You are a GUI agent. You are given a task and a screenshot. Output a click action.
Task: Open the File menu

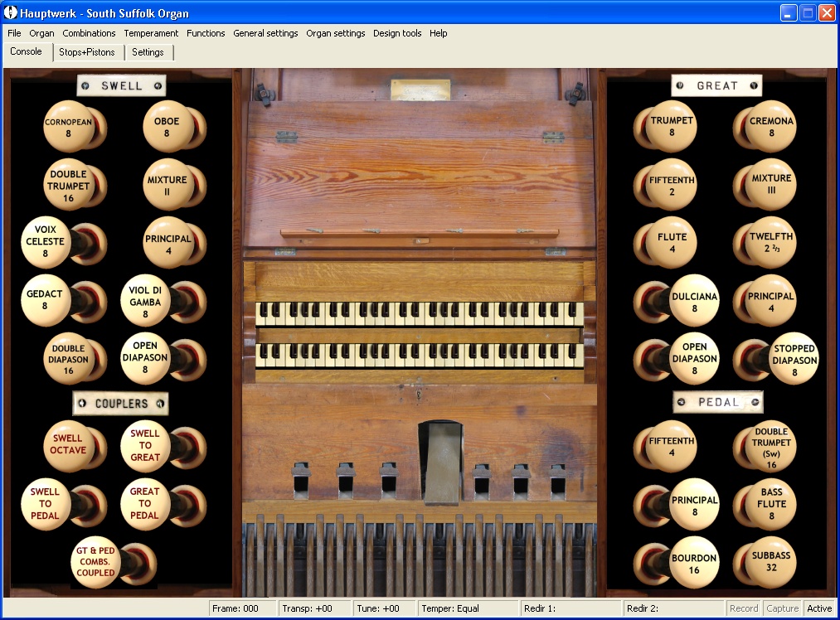tap(14, 33)
